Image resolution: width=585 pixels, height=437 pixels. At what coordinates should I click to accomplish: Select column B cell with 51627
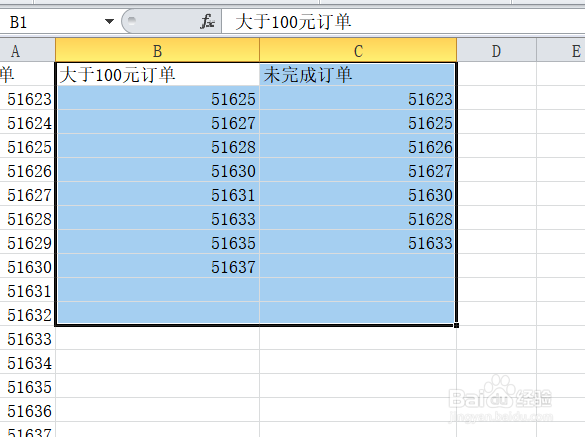(x=157, y=122)
